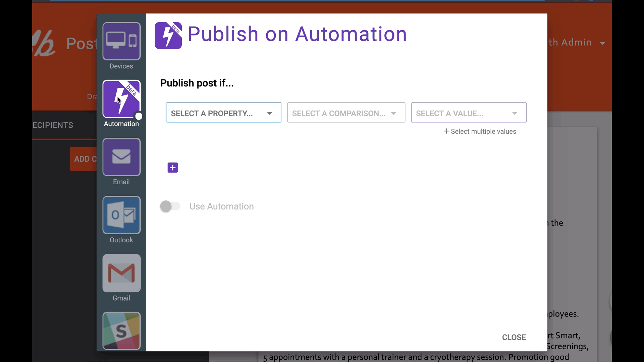The width and height of the screenshot is (644, 362).
Task: Click SELECT A VALUE combo box
Action: [468, 113]
